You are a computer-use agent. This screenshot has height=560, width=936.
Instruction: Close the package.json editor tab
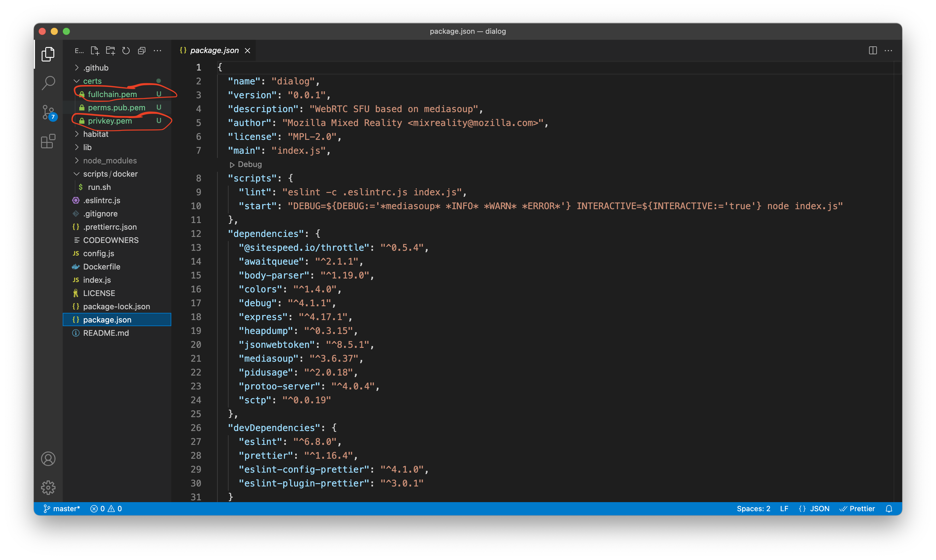[x=248, y=51]
